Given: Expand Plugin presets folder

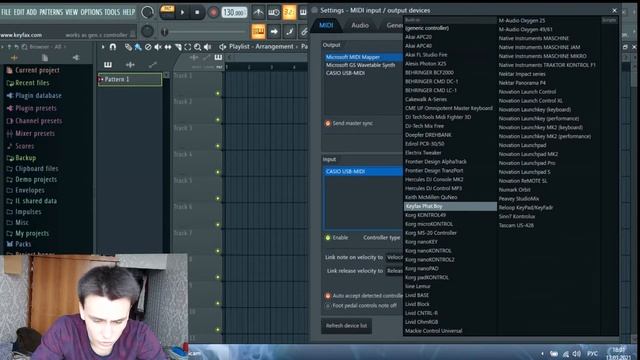Looking at the screenshot, I should (32, 108).
